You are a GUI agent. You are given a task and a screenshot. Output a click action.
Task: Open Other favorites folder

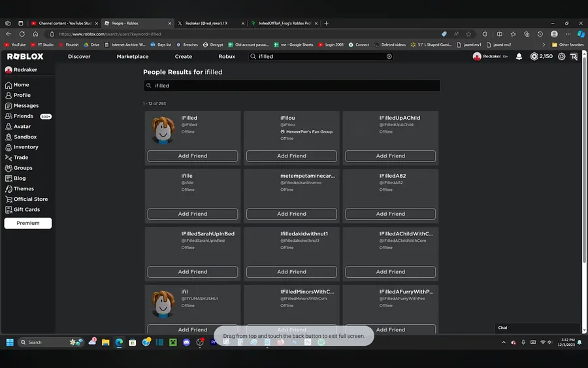[x=568, y=44]
